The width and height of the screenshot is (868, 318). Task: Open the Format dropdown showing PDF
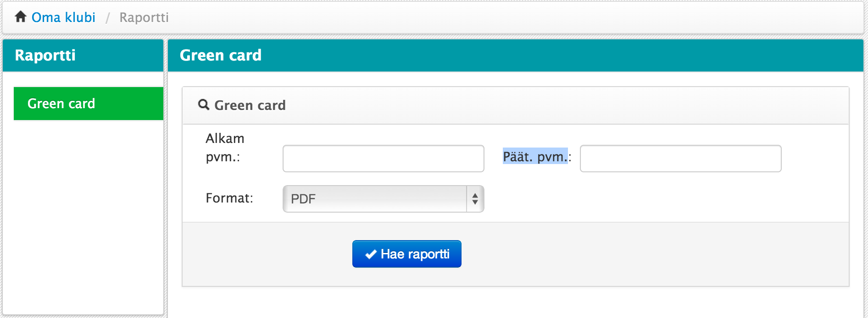coord(384,199)
